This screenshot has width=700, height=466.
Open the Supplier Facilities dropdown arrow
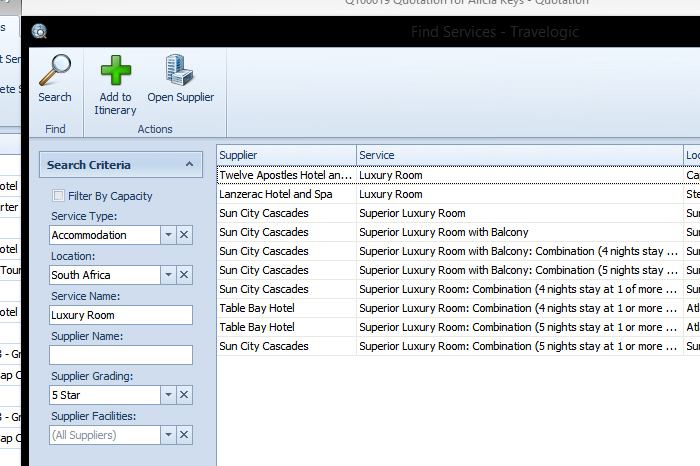(x=168, y=435)
